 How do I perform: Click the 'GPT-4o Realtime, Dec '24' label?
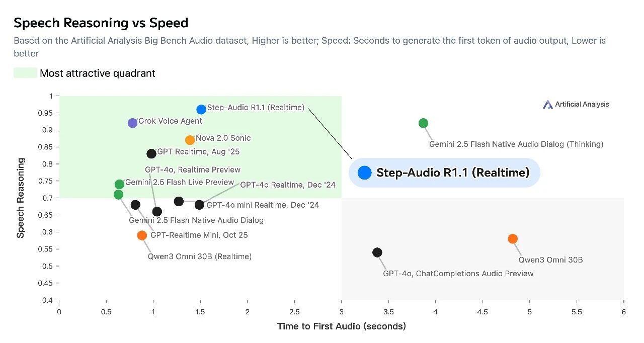click(x=288, y=185)
